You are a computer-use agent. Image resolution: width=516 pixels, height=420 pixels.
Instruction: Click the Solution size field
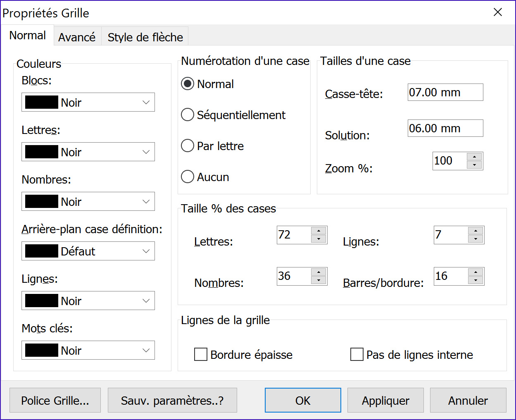(445, 128)
